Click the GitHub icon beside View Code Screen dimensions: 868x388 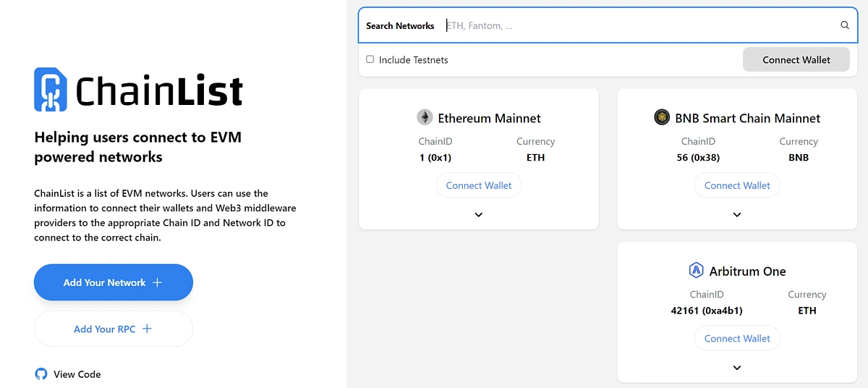point(41,374)
